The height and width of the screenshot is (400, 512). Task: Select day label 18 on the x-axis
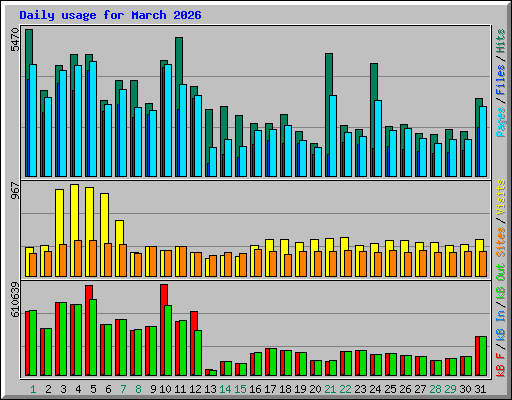pyautogui.click(x=285, y=389)
